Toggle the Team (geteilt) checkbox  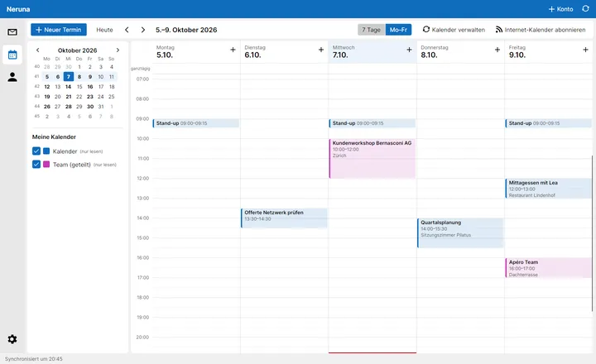pyautogui.click(x=36, y=165)
